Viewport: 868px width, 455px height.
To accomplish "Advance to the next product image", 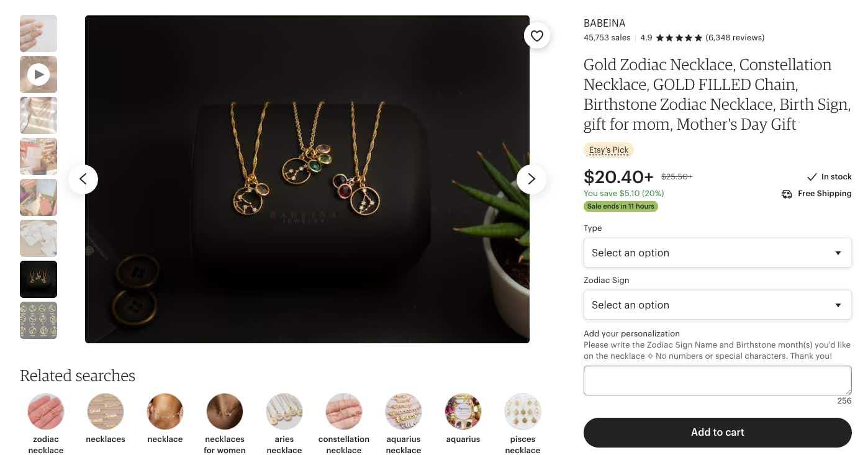I will [531, 179].
